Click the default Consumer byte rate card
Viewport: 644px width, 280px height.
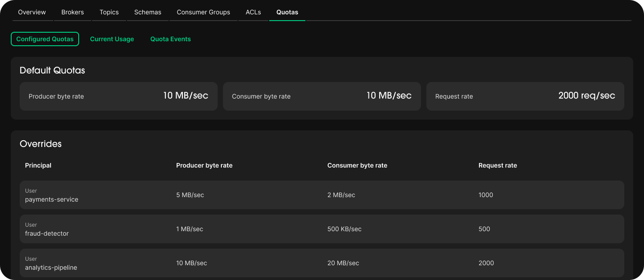coord(322,96)
